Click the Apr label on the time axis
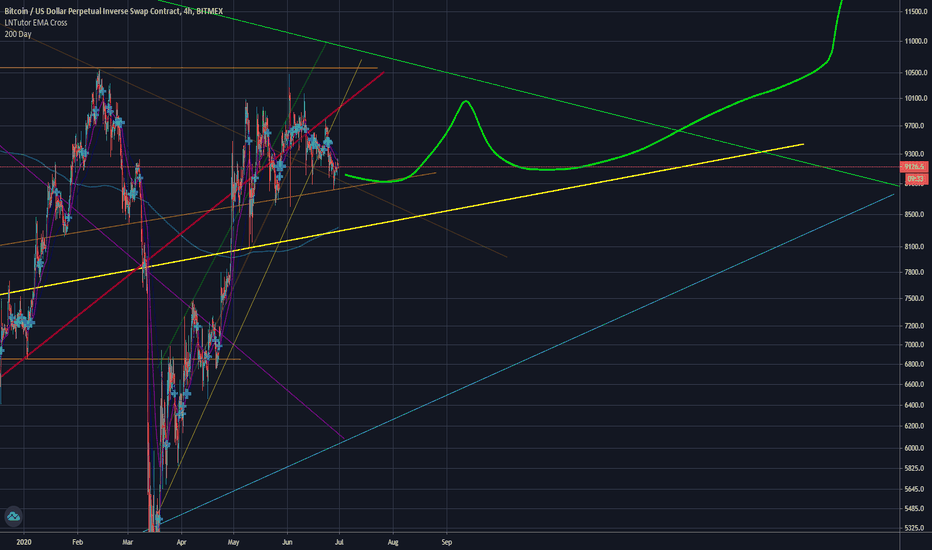The width and height of the screenshot is (932, 550). point(181,542)
